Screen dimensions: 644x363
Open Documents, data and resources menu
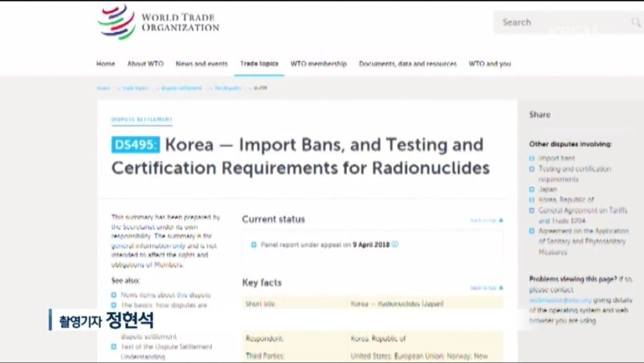click(x=407, y=64)
